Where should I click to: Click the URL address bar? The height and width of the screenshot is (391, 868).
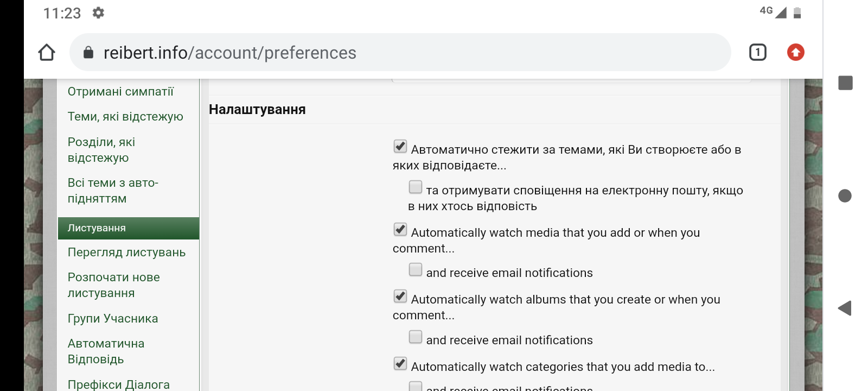(400, 52)
